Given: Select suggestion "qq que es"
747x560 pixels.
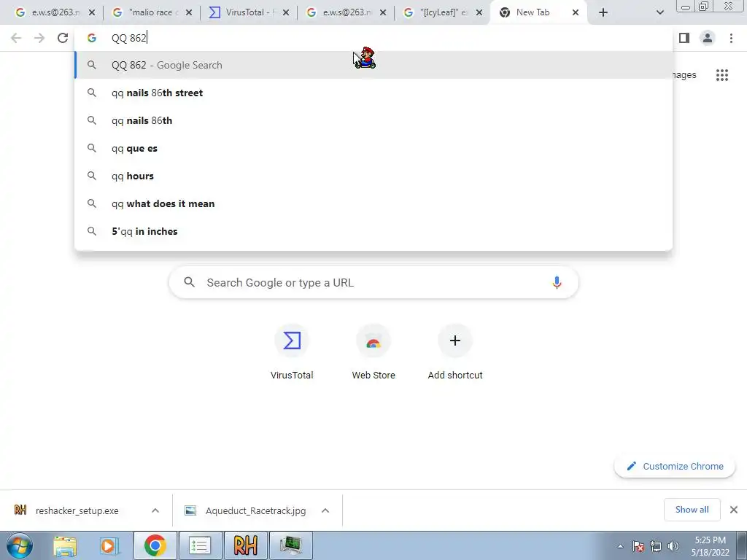Looking at the screenshot, I should click(373, 148).
